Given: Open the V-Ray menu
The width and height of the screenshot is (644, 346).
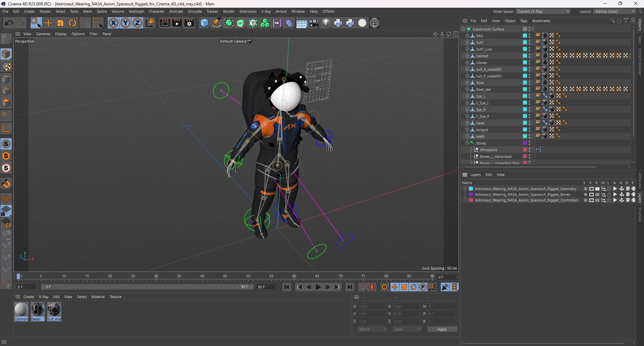Looking at the screenshot, I should [x=266, y=11].
